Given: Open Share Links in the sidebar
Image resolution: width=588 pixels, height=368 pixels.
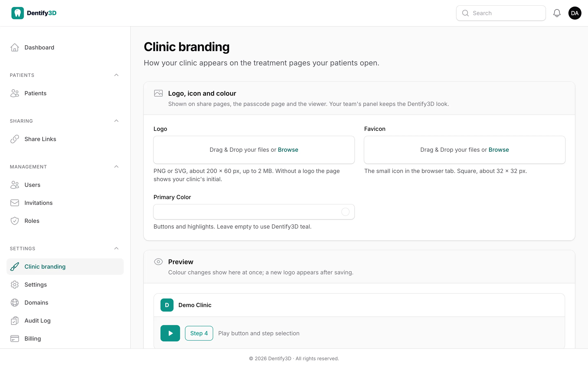Looking at the screenshot, I should (65, 139).
